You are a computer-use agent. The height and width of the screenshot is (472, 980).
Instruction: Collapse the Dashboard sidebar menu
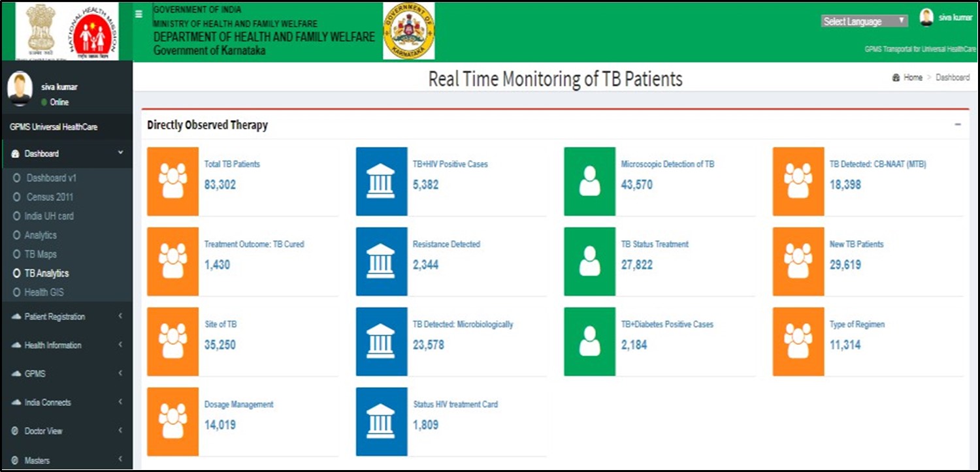[x=120, y=153]
